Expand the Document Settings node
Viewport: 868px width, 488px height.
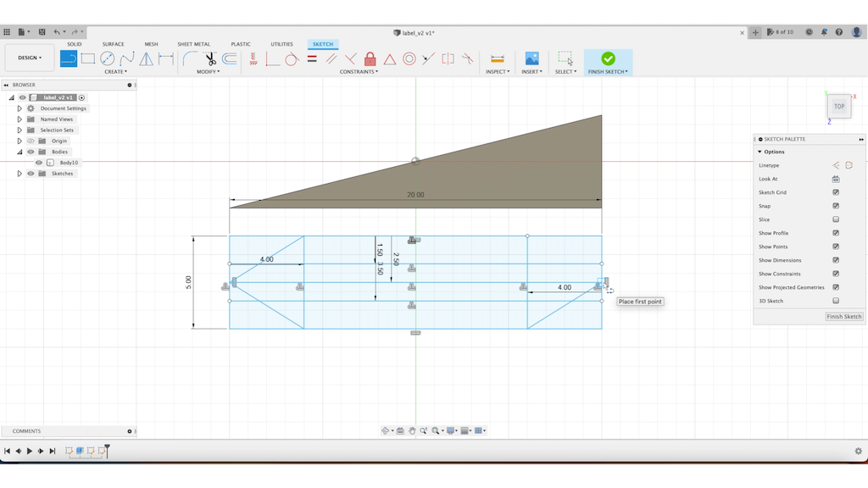[x=19, y=108]
